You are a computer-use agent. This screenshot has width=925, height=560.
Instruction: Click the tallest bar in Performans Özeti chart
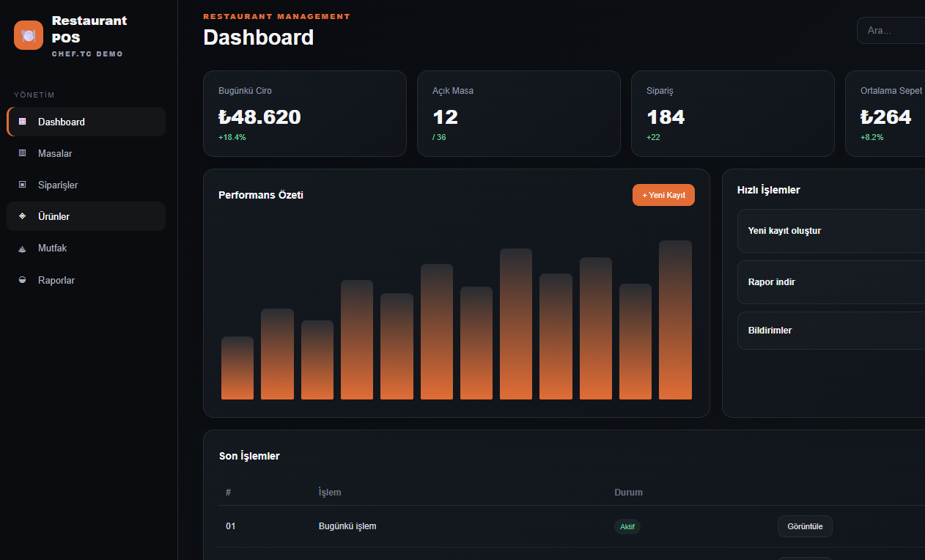(x=675, y=320)
